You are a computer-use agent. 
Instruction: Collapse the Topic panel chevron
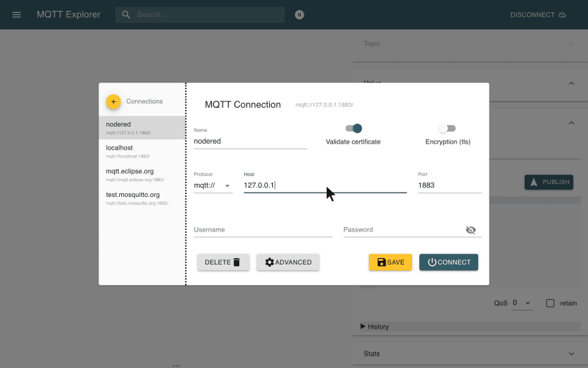point(571,44)
